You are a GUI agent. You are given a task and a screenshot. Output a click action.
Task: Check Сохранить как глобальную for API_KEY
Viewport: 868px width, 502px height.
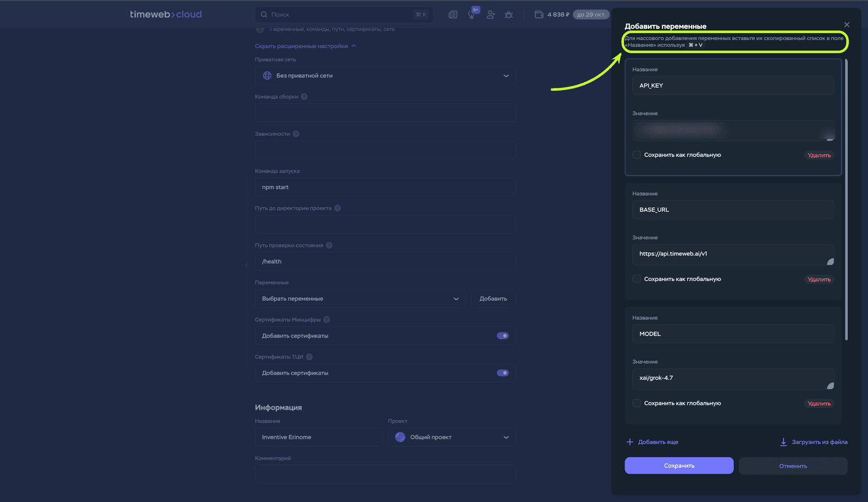tap(637, 155)
